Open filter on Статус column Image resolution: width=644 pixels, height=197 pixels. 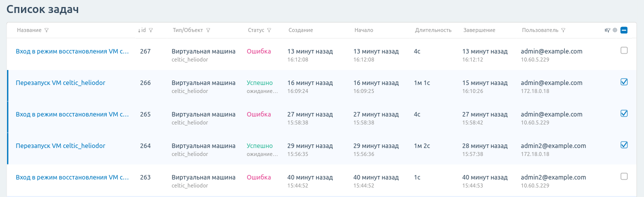(x=269, y=30)
